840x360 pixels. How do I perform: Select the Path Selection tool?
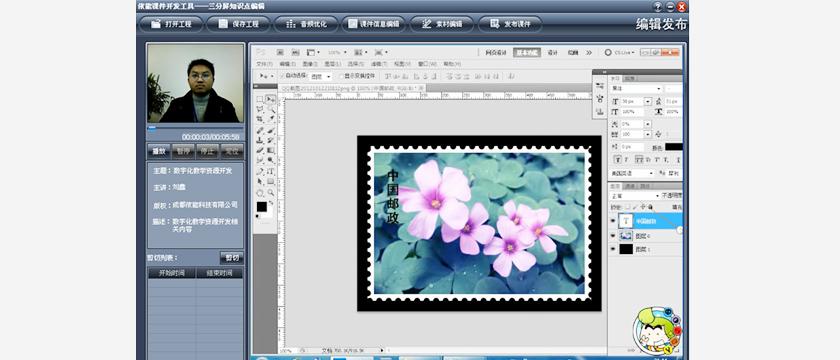[260, 182]
